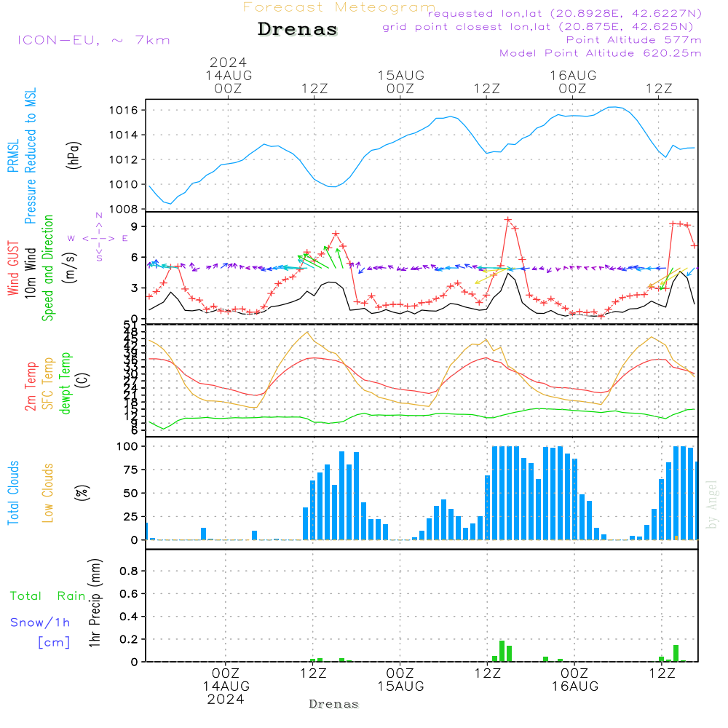
Task: Click the ICON-EU ~7km model label
Action: pyautogui.click(x=93, y=40)
